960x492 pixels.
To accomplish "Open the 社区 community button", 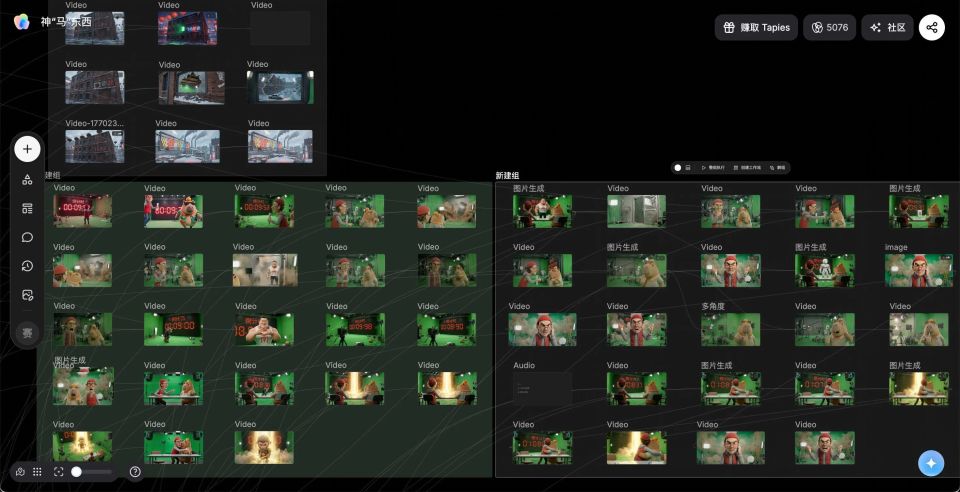I will 887,28.
